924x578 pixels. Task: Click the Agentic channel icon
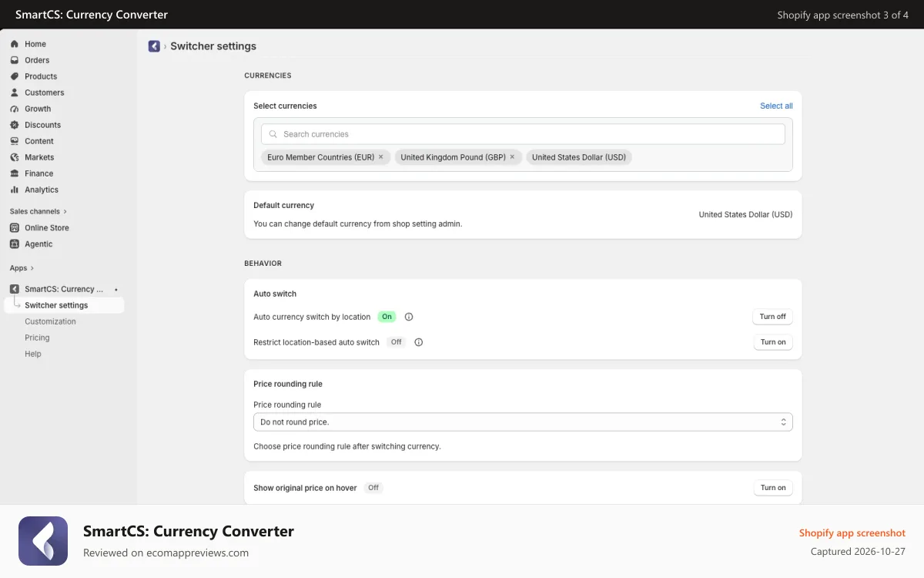tap(14, 244)
